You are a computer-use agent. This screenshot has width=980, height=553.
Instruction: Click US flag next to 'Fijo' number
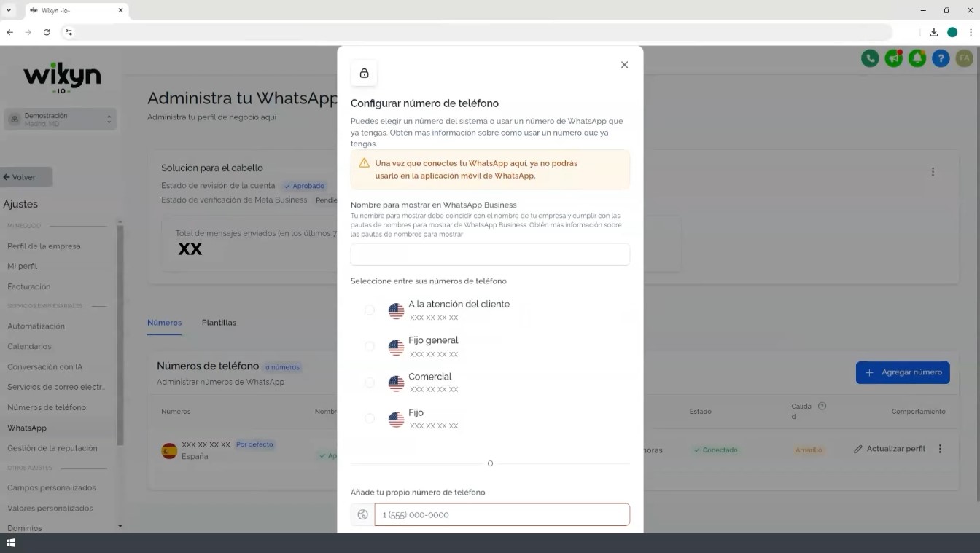pos(396,420)
